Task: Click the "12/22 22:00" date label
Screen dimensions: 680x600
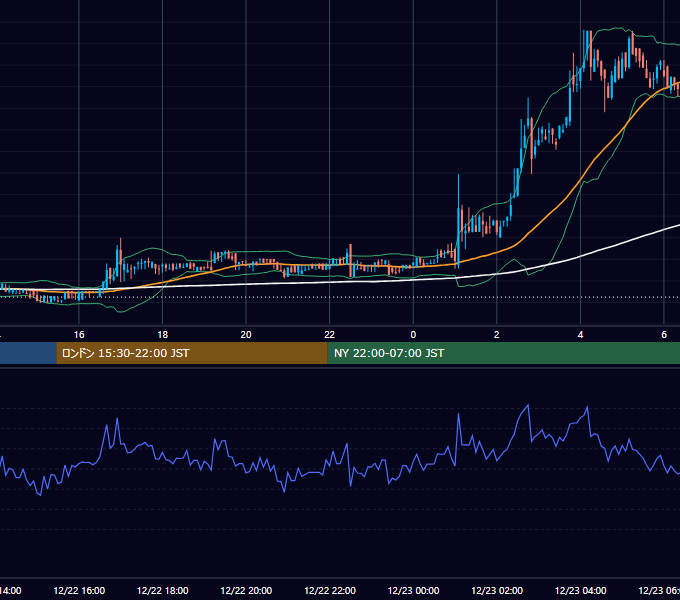Action: coord(330,591)
